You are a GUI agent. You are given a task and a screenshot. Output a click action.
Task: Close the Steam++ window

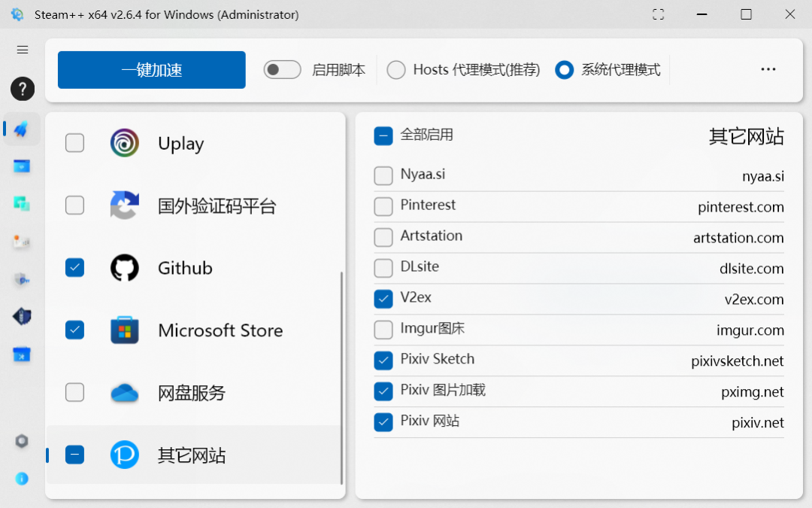[x=789, y=14]
